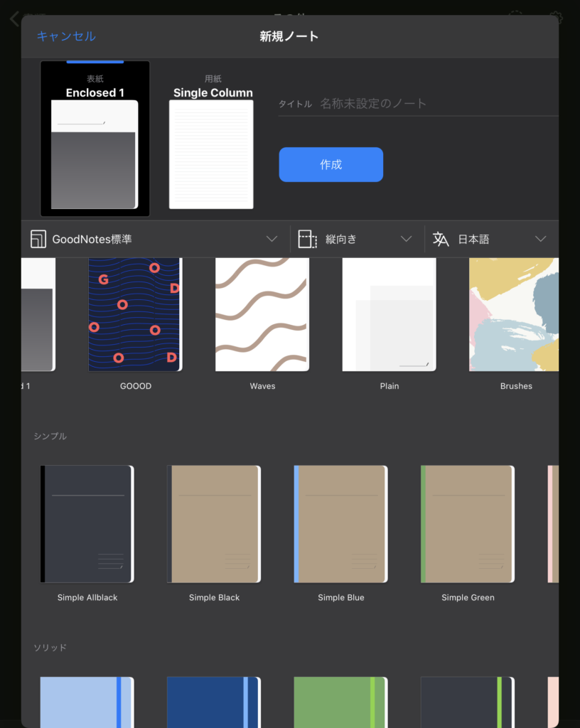The height and width of the screenshot is (728, 580).
Task: Click the Simple Black label
Action: (214, 597)
